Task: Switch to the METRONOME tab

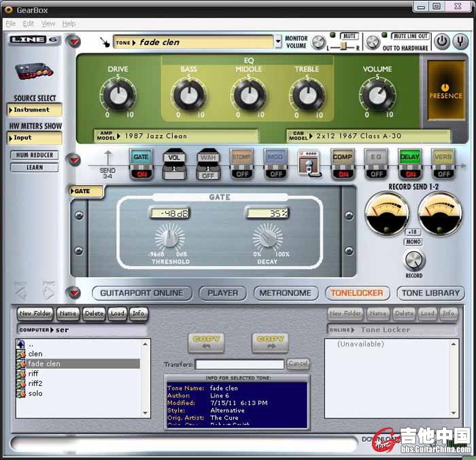Action: point(286,293)
